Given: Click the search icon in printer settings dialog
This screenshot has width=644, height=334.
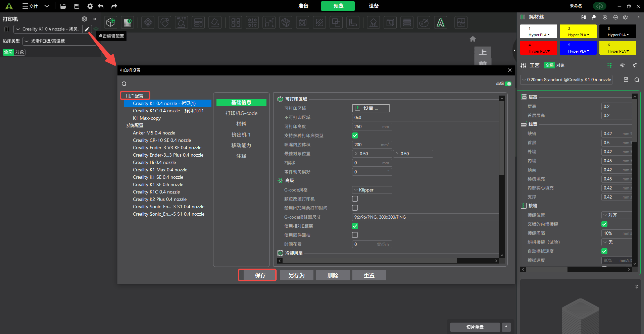Looking at the screenshot, I should tap(124, 84).
